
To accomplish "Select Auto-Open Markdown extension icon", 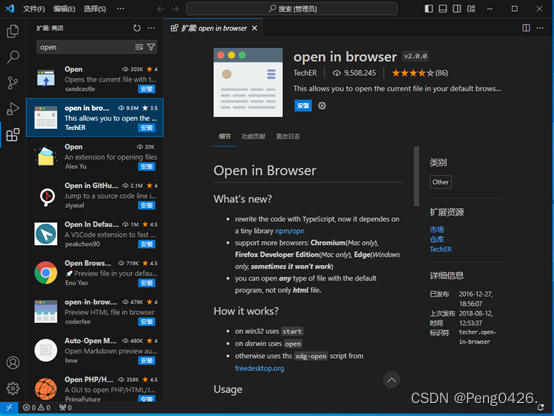I will pyautogui.click(x=46, y=350).
